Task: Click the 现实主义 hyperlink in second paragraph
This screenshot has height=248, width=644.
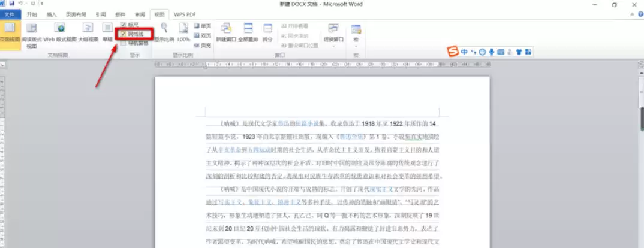Action: pos(381,189)
